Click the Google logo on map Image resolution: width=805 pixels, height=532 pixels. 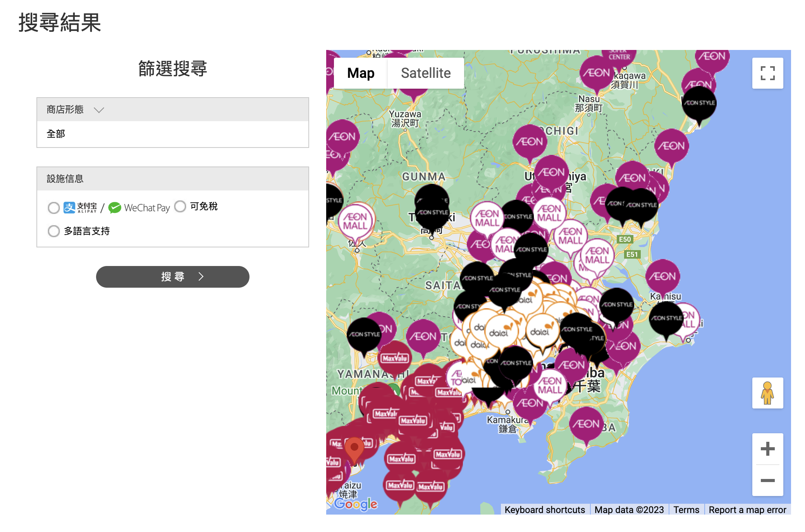point(356,504)
